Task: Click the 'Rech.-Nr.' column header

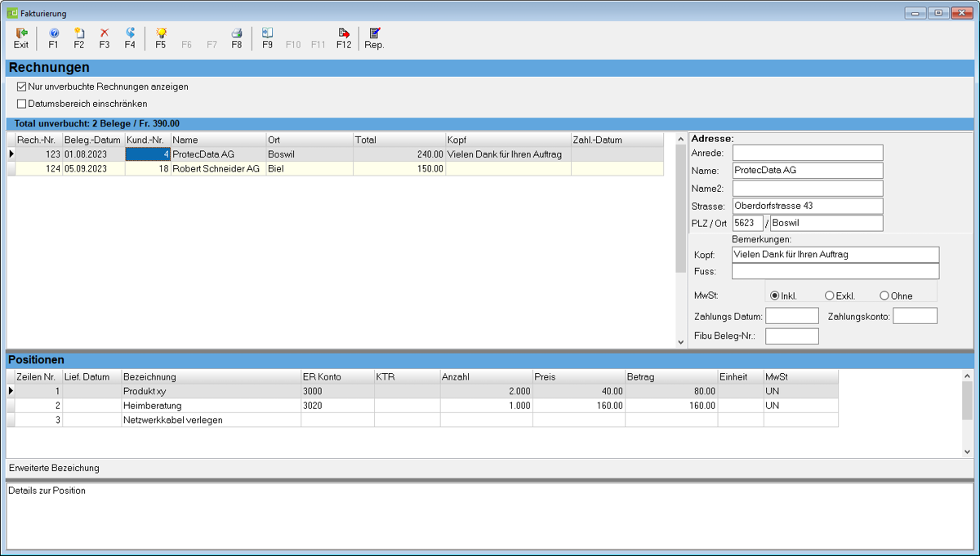Action: (38, 140)
